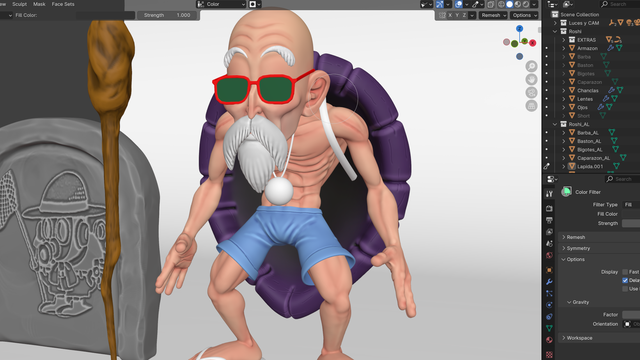Select the Barba object in outliner
This screenshot has height=360, width=640.
[584, 57]
